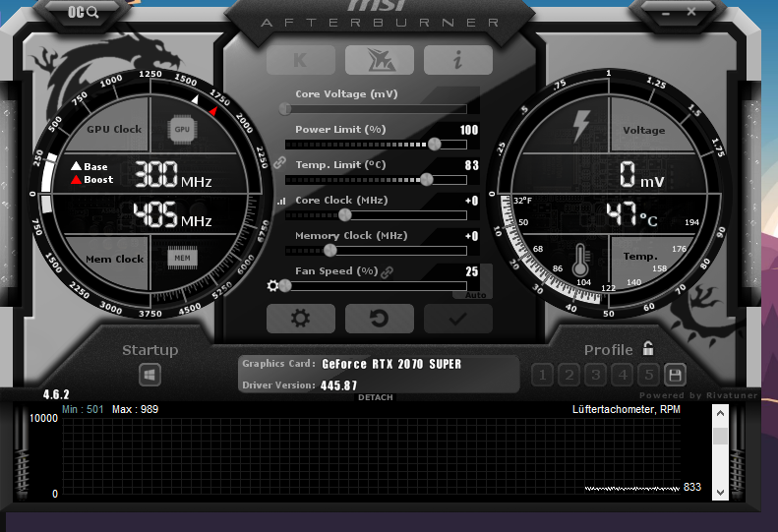Select profile slot 2
The width and height of the screenshot is (778, 532).
point(569,375)
